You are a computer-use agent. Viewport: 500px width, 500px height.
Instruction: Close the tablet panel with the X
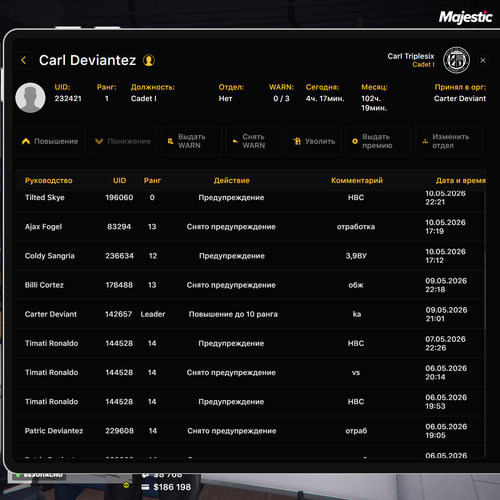coord(483,60)
